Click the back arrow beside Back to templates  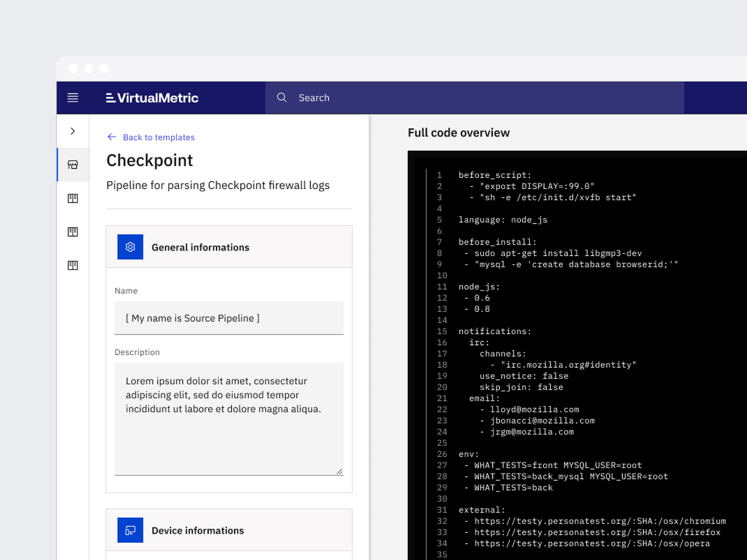(x=112, y=137)
